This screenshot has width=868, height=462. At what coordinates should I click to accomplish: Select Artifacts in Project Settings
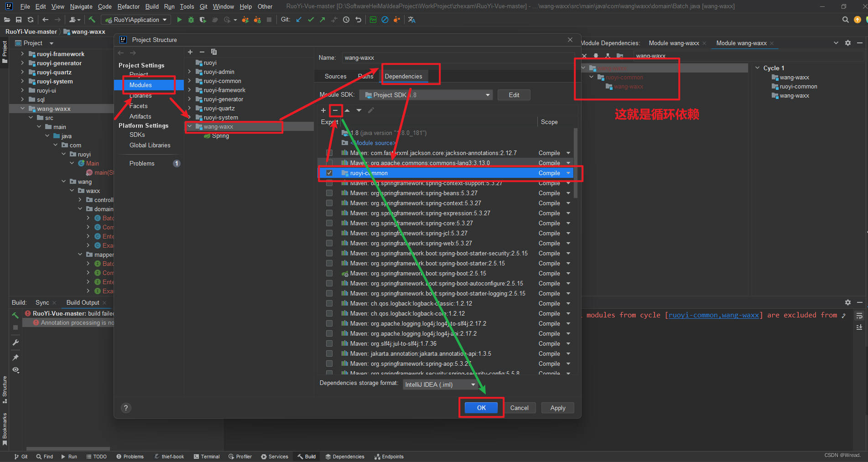coord(140,116)
